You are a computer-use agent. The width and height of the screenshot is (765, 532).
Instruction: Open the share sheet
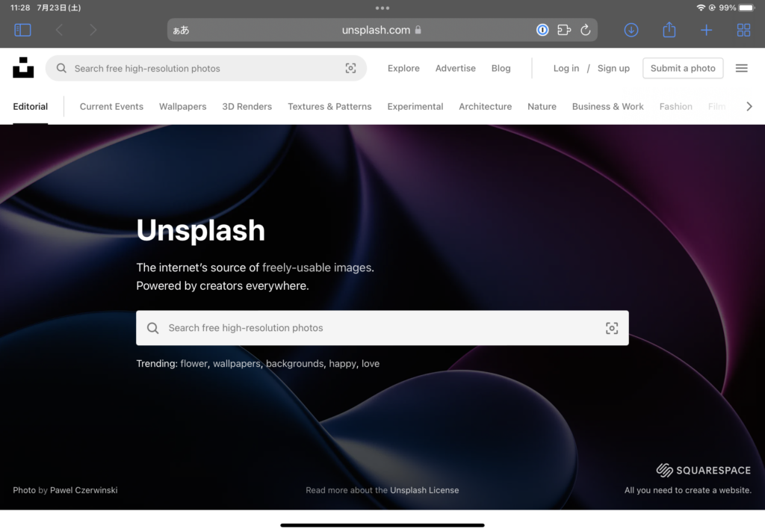(x=669, y=30)
